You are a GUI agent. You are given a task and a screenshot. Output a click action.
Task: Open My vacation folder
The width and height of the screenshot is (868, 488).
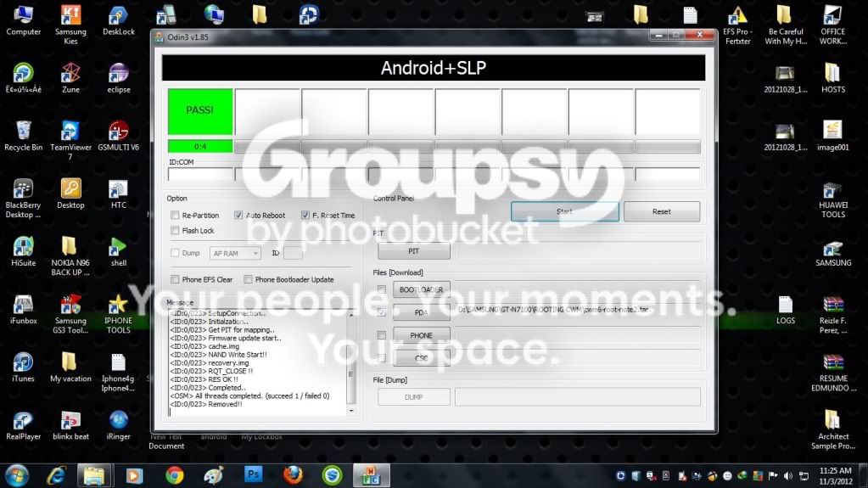[70, 367]
